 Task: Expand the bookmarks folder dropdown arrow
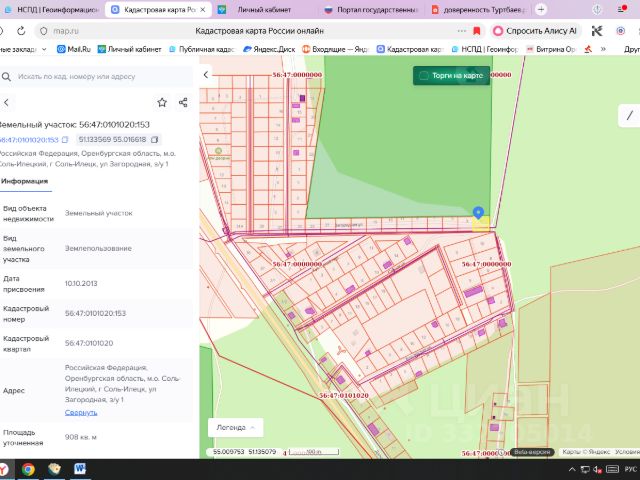click(x=44, y=49)
